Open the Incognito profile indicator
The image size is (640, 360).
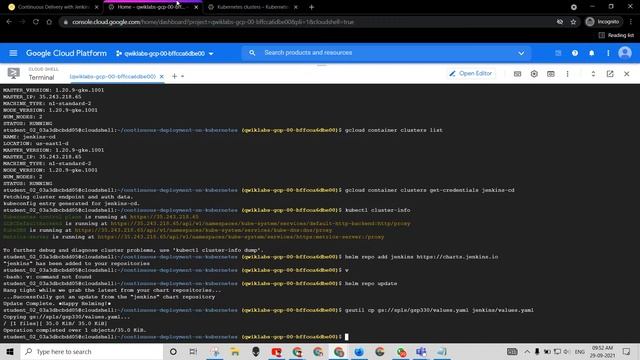602,22
